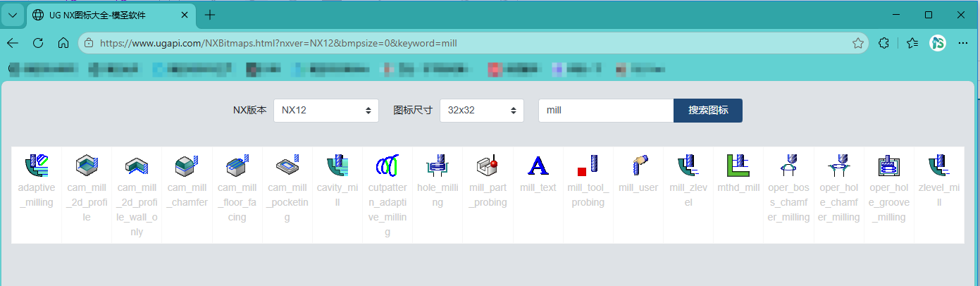Screen dimensions: 980x286
Task: Click the 图标尺寸 label
Action: [x=413, y=111]
